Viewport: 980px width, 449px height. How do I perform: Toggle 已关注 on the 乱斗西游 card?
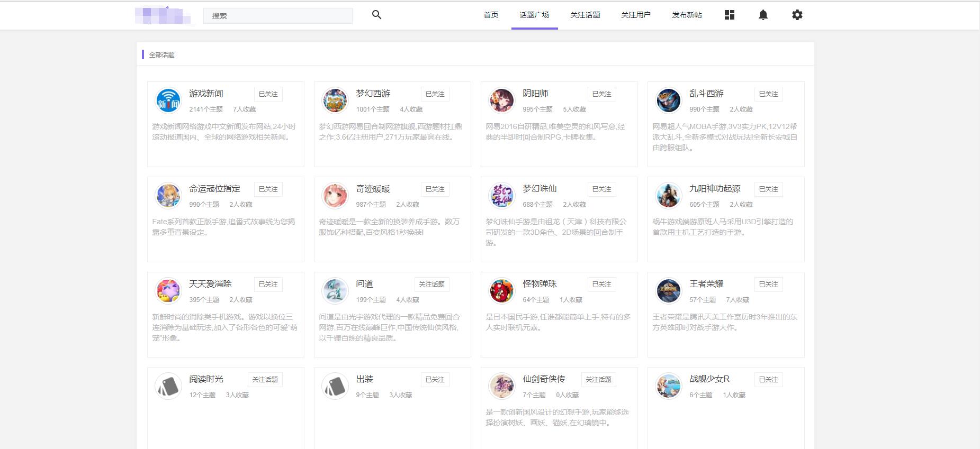pyautogui.click(x=768, y=94)
